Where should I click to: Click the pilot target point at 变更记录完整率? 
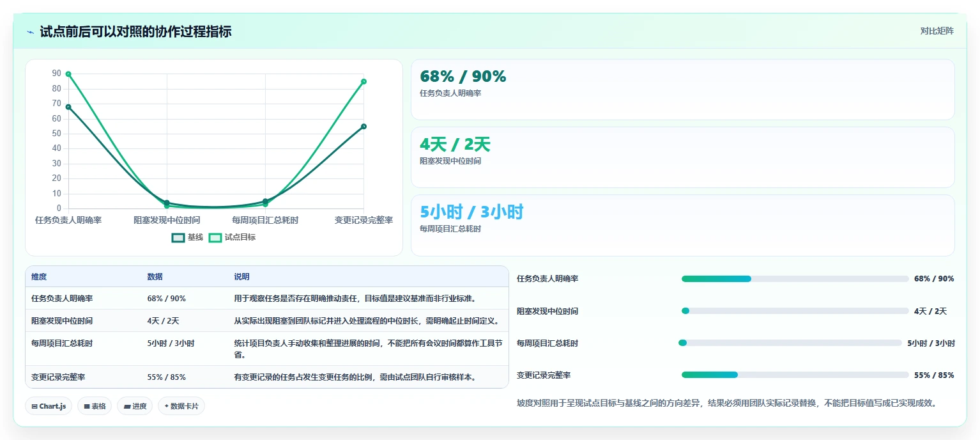[x=364, y=81]
